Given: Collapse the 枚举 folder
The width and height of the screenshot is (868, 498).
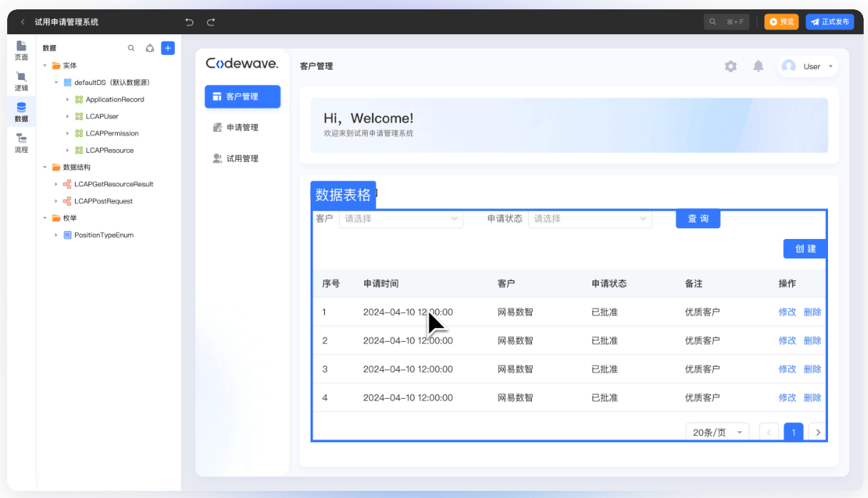Looking at the screenshot, I should click(x=45, y=218).
